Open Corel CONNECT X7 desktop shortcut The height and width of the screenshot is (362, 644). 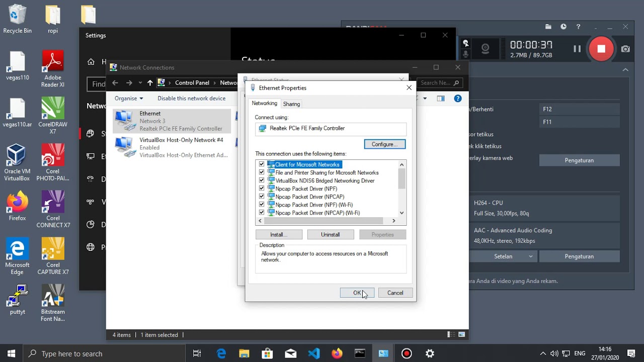coord(53,209)
